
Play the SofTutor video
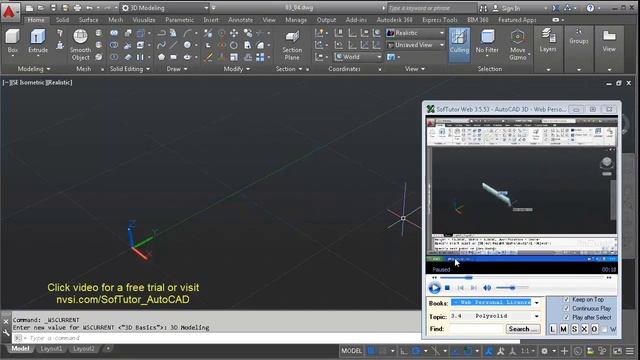(434, 288)
